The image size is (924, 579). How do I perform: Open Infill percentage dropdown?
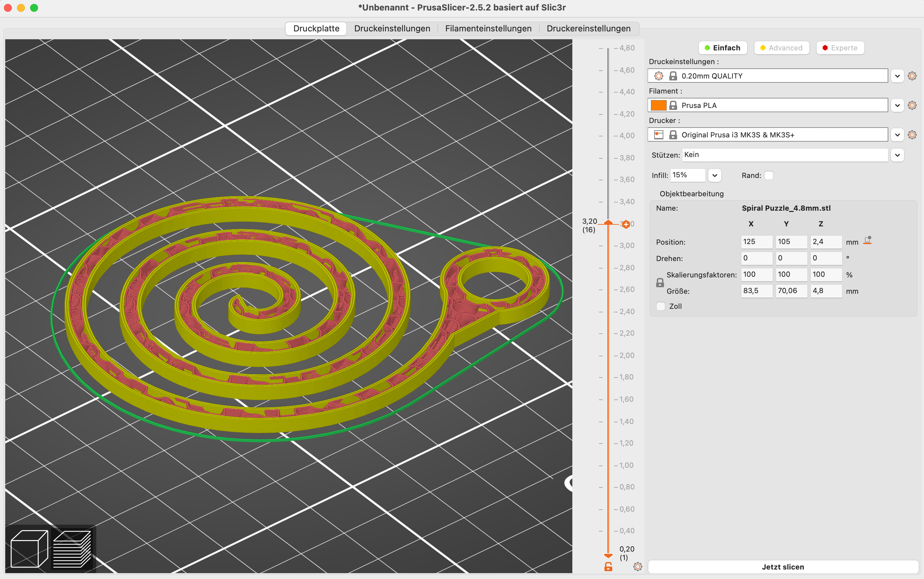coord(714,175)
